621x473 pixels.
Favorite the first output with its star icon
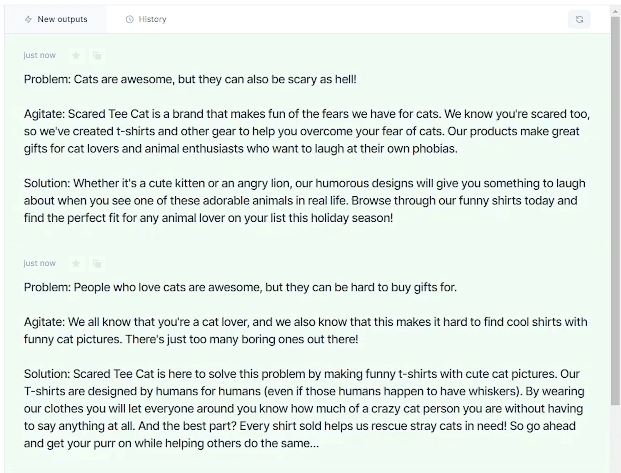(x=76, y=55)
